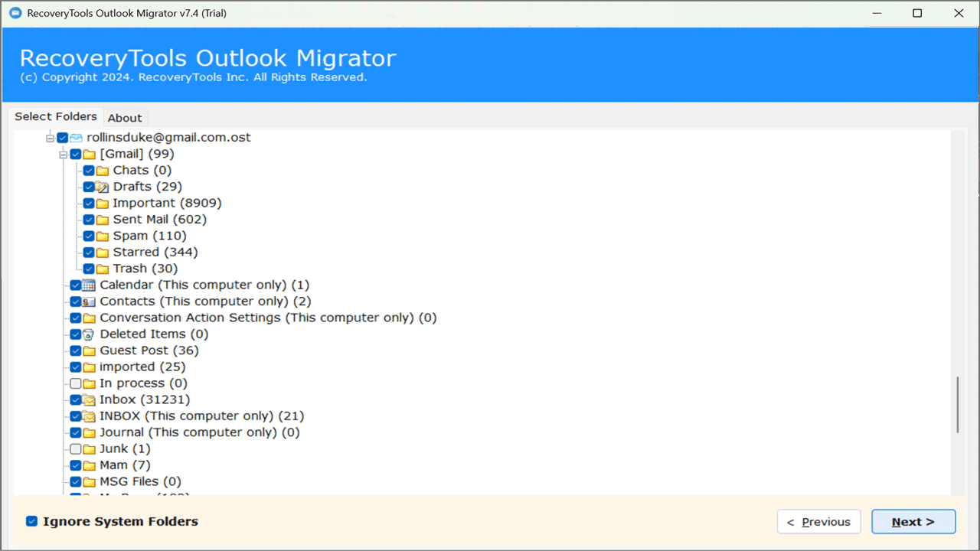The height and width of the screenshot is (551, 980).
Task: Toggle the Ignore System Folders checkbox
Action: (x=31, y=521)
